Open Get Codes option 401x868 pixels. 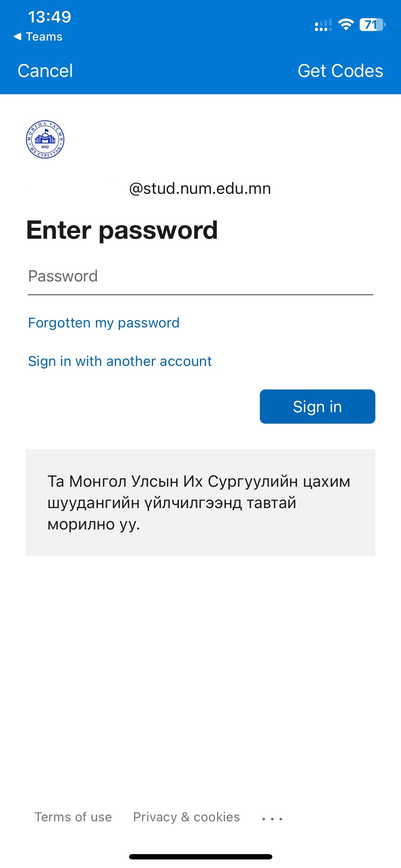point(340,71)
